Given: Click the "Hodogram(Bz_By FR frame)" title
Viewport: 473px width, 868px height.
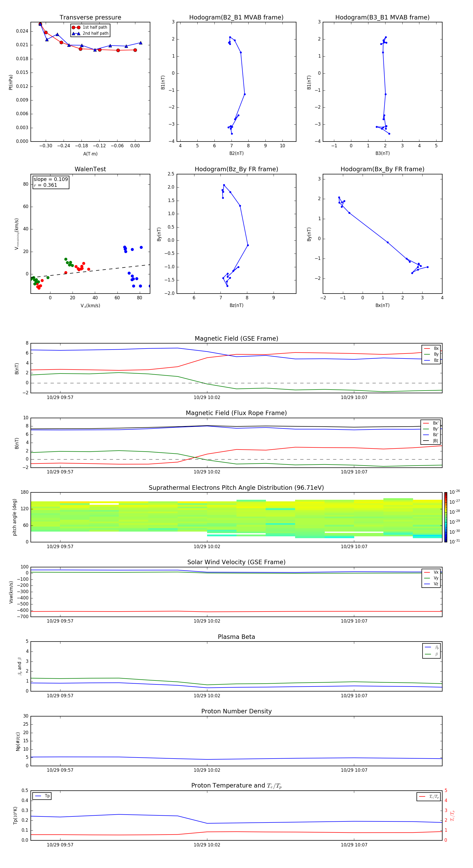Looking at the screenshot, I should tap(236, 169).
